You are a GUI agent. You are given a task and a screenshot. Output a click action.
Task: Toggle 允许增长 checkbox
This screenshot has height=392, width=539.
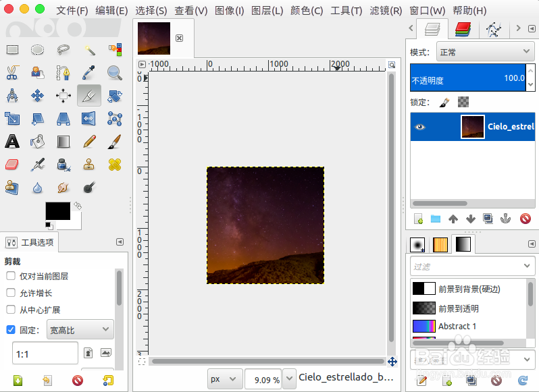point(11,293)
